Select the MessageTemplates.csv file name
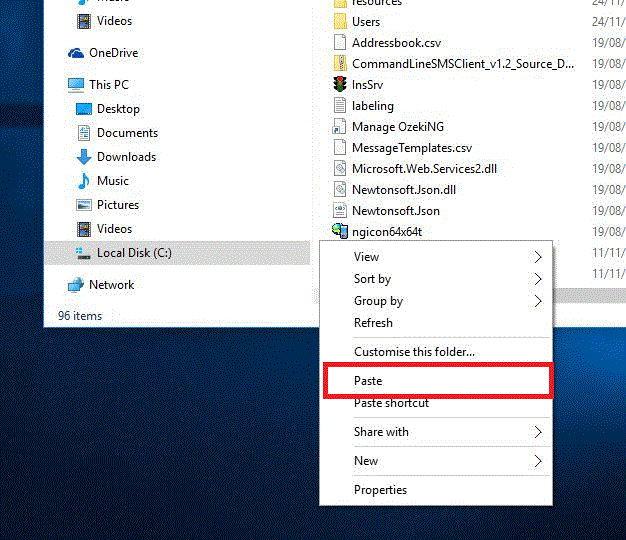Viewport: 626px width, 540px height. (412, 148)
